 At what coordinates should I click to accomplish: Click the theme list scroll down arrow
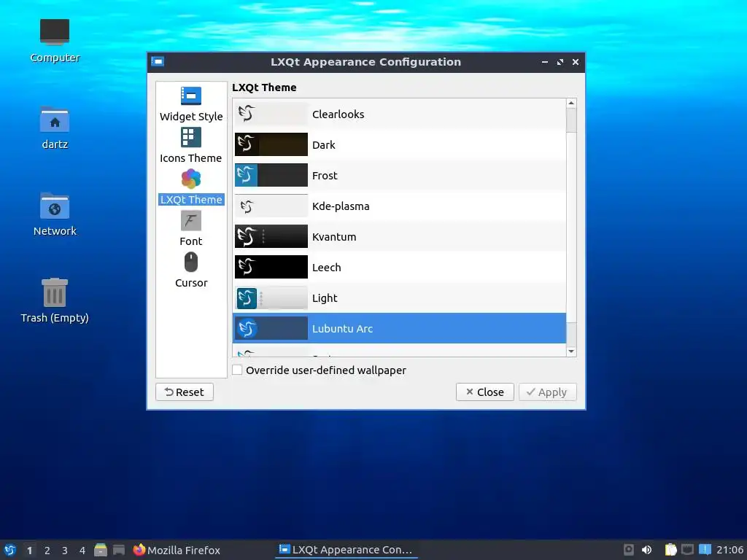(571, 351)
